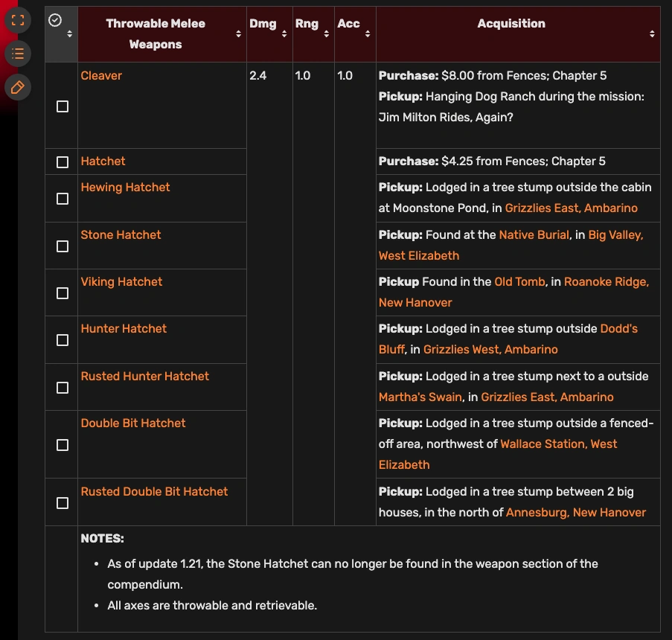Mark the Viking Hatchet checkbox
The image size is (672, 640).
click(x=63, y=293)
